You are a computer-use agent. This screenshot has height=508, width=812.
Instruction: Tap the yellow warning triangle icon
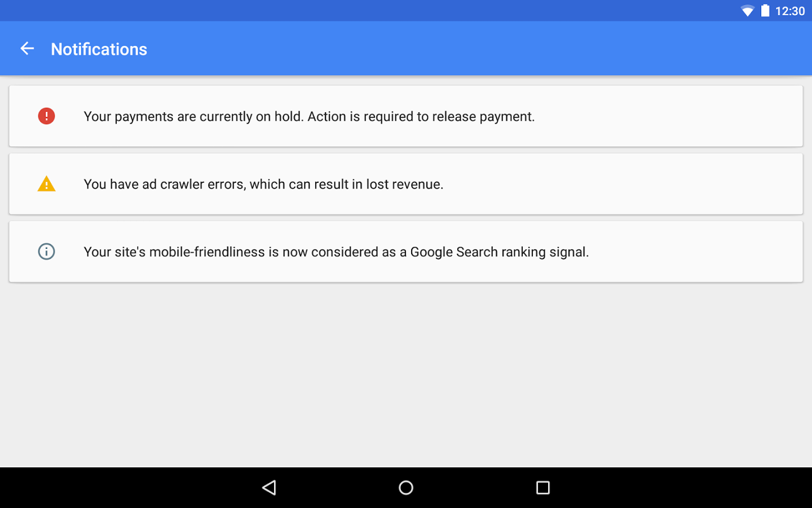46,184
